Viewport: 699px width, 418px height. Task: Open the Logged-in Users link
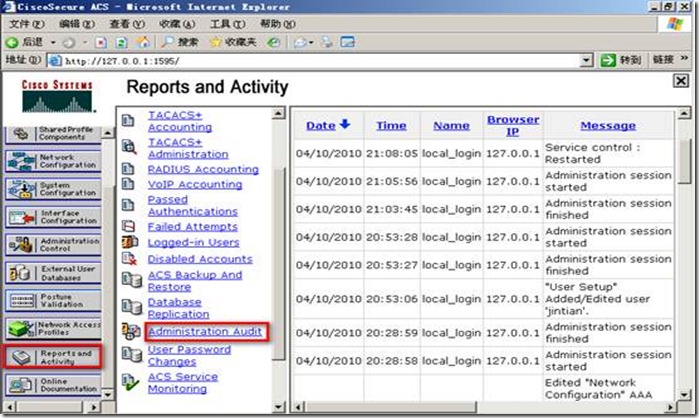[x=193, y=242]
